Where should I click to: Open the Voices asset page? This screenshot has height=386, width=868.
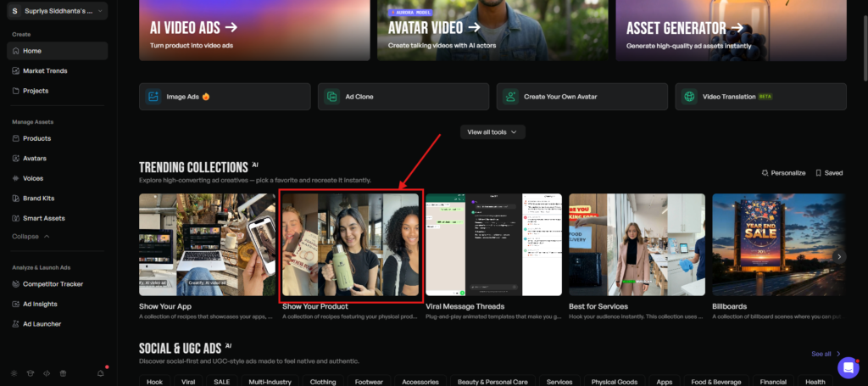tap(34, 178)
